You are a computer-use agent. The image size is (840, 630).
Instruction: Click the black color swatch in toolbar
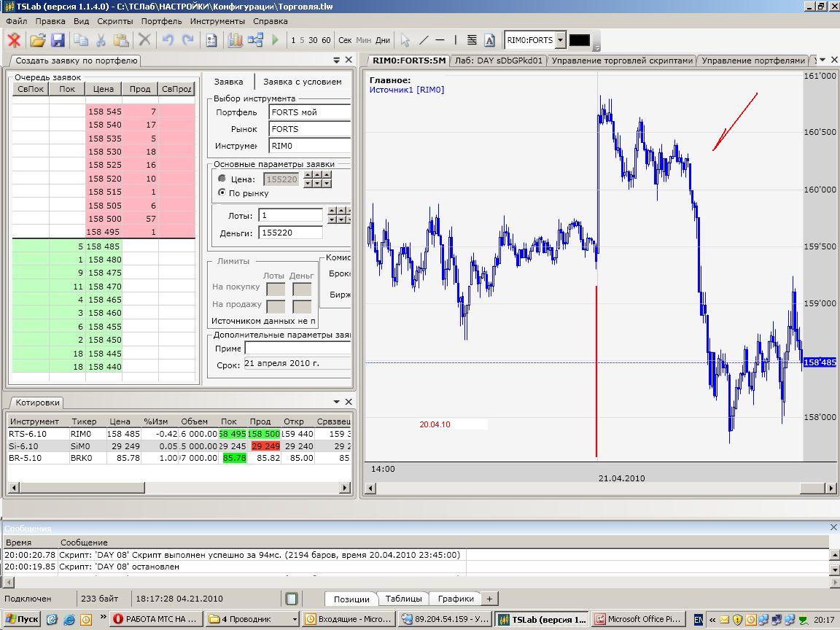[x=580, y=40]
